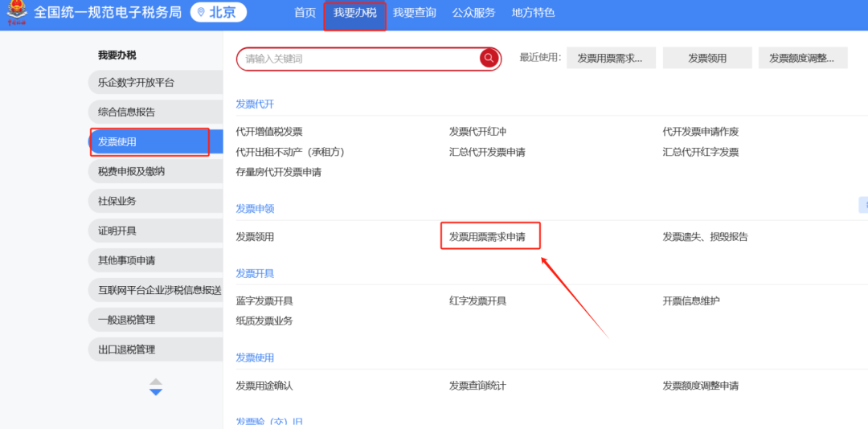Click the national tax emblem logo
Viewport: 868px width, 429px height.
(x=16, y=14)
